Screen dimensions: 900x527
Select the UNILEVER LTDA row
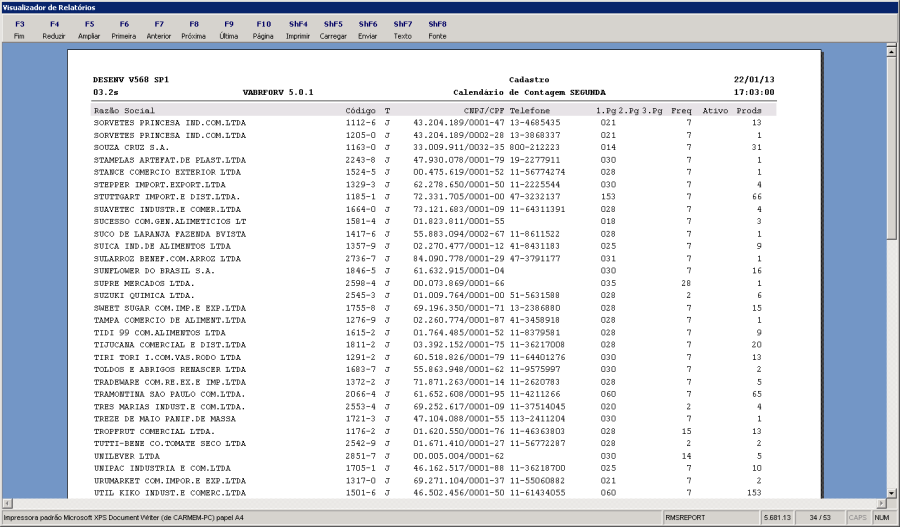coord(428,456)
